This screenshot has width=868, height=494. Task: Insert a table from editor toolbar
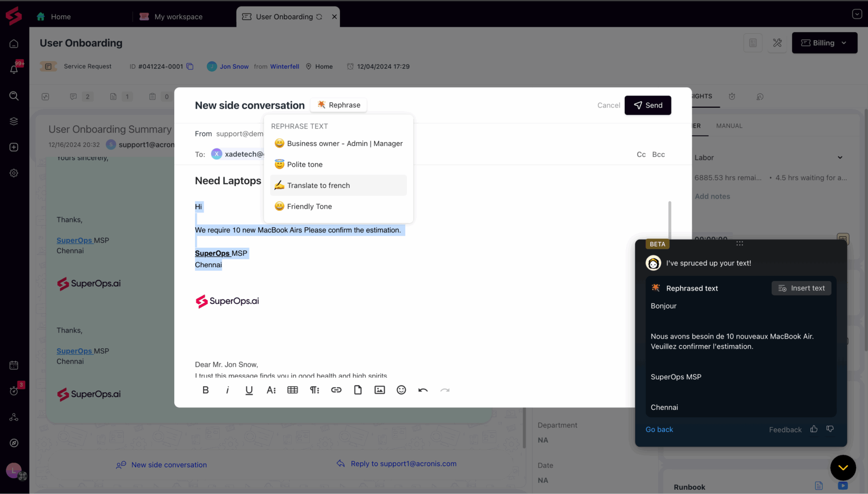(292, 390)
